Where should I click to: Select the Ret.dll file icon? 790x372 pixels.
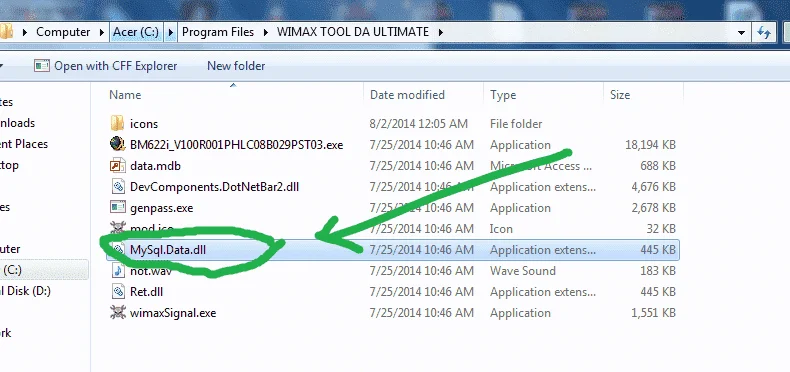(x=117, y=292)
